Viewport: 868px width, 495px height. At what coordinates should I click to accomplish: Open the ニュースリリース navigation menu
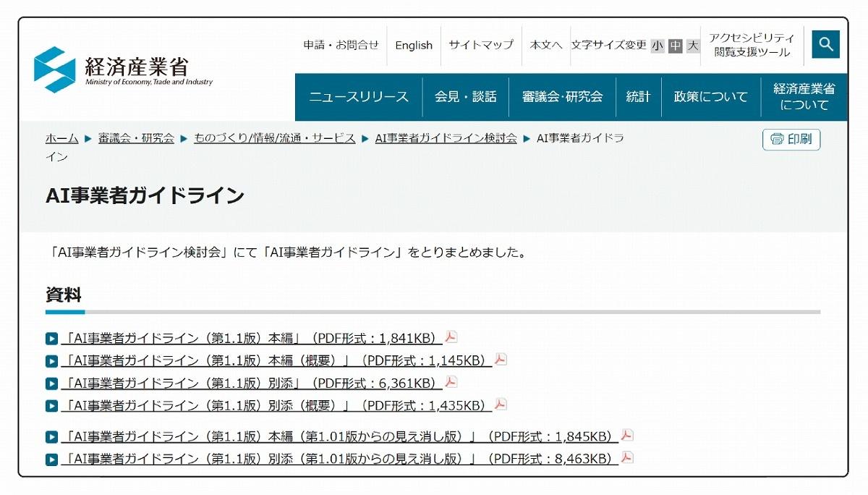coord(359,97)
